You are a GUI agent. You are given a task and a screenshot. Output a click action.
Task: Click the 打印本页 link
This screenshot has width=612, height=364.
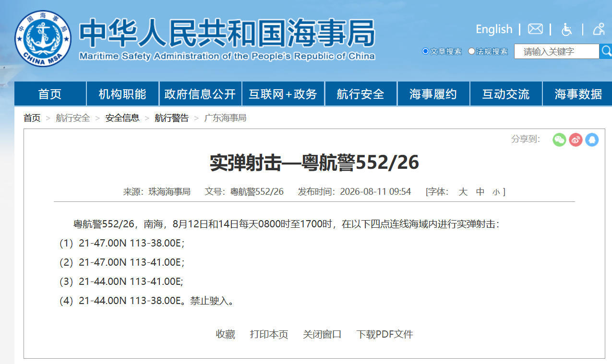269,334
